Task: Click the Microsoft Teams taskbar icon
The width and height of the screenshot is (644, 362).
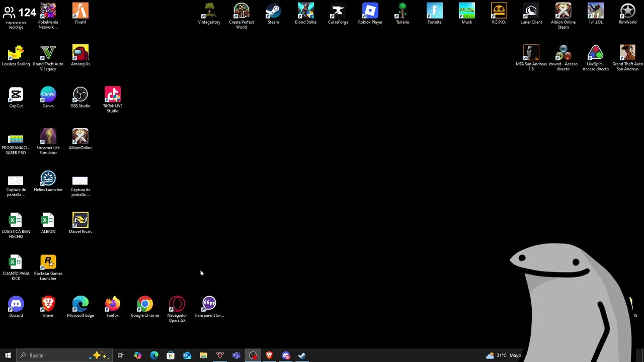Action: point(236,355)
